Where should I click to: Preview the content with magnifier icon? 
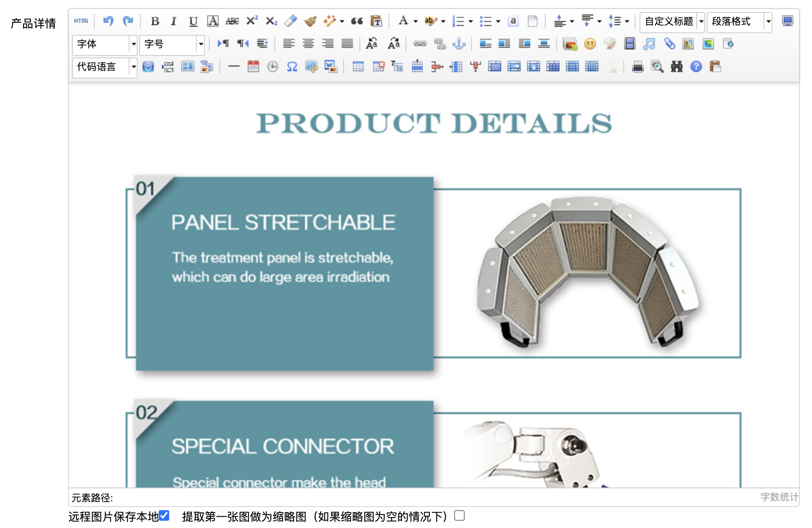tap(657, 66)
